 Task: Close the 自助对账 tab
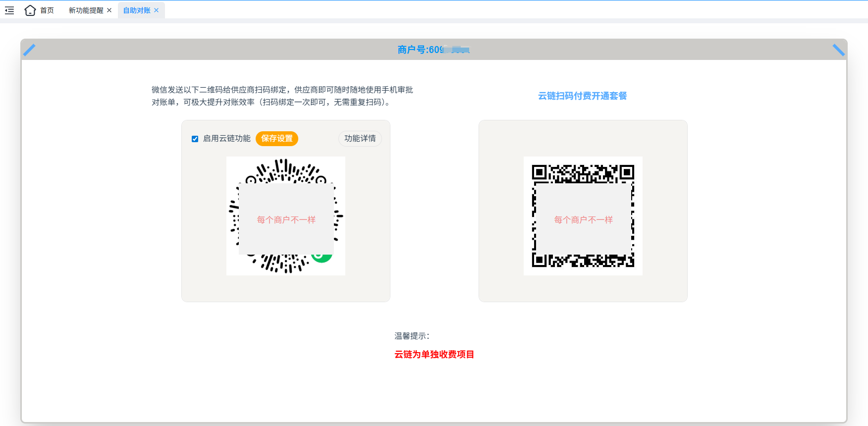click(157, 10)
